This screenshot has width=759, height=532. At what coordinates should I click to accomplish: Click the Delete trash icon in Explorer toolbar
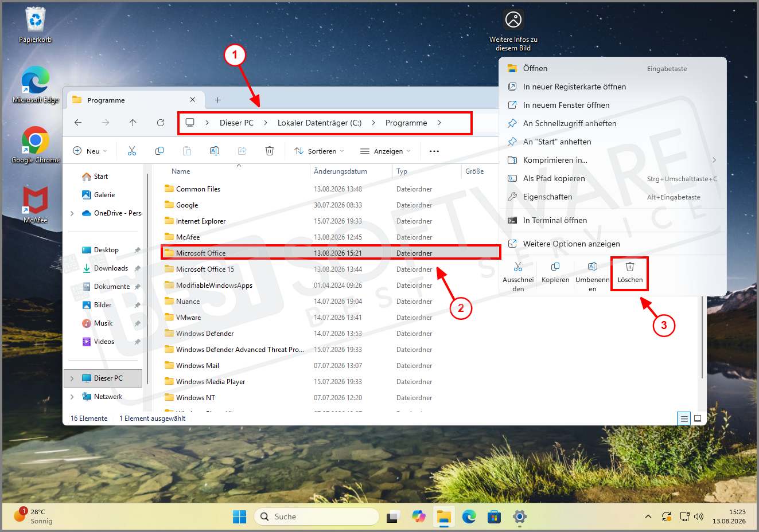(270, 151)
